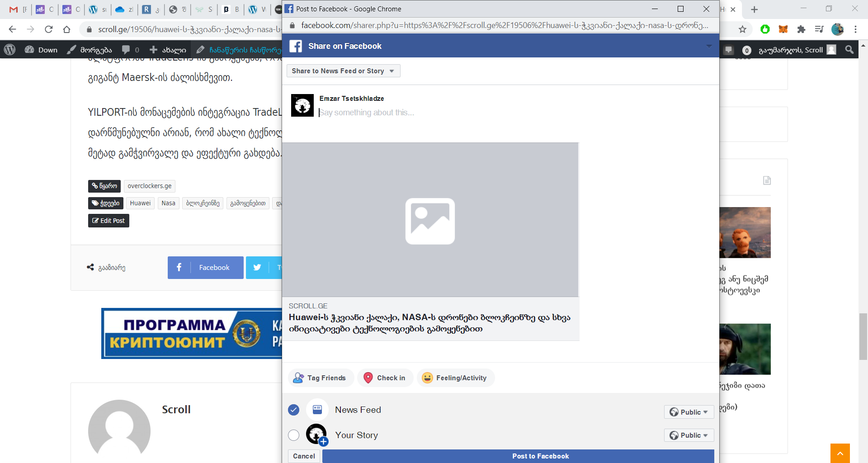The image size is (868, 463).
Task: Click the Facebook logo in share header
Action: click(x=296, y=46)
